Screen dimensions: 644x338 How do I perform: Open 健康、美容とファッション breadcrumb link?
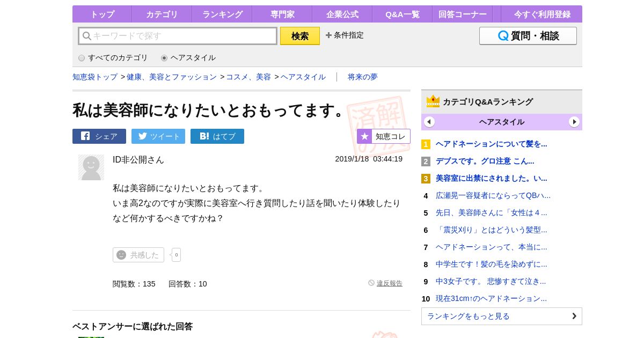tap(172, 77)
